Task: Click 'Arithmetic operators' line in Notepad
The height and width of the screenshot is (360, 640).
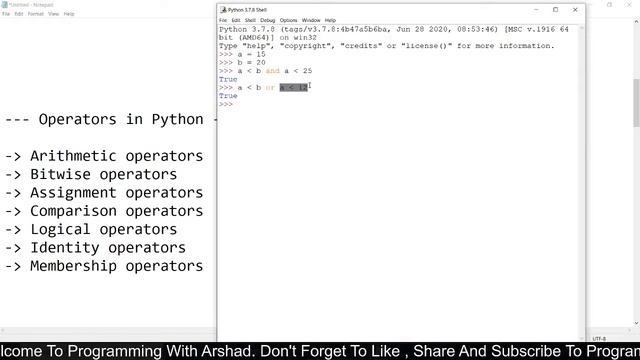Action: (x=116, y=156)
